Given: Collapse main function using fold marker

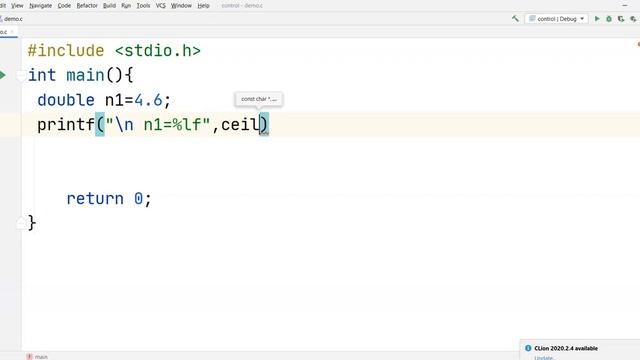Looking at the screenshot, I should click(x=20, y=75).
